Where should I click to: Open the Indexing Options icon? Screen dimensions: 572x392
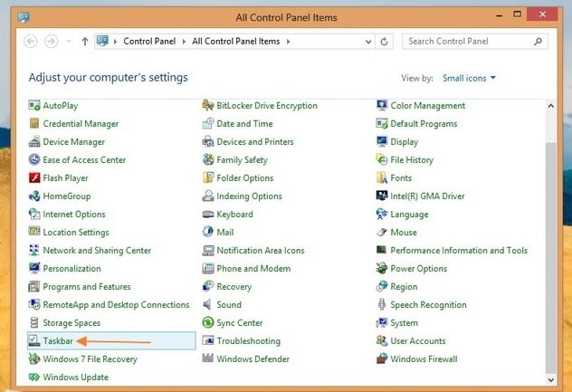208,196
